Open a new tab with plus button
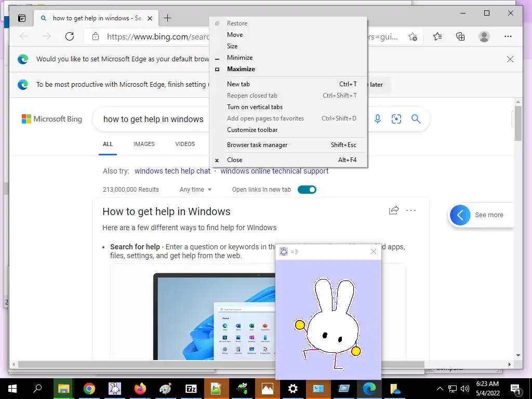Screen dimensions: 532x399 pyautogui.click(x=168, y=18)
